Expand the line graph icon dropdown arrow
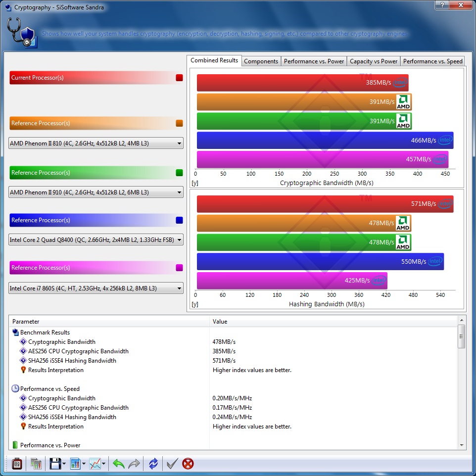Screen dimensions: 476x476 [x=104, y=464]
